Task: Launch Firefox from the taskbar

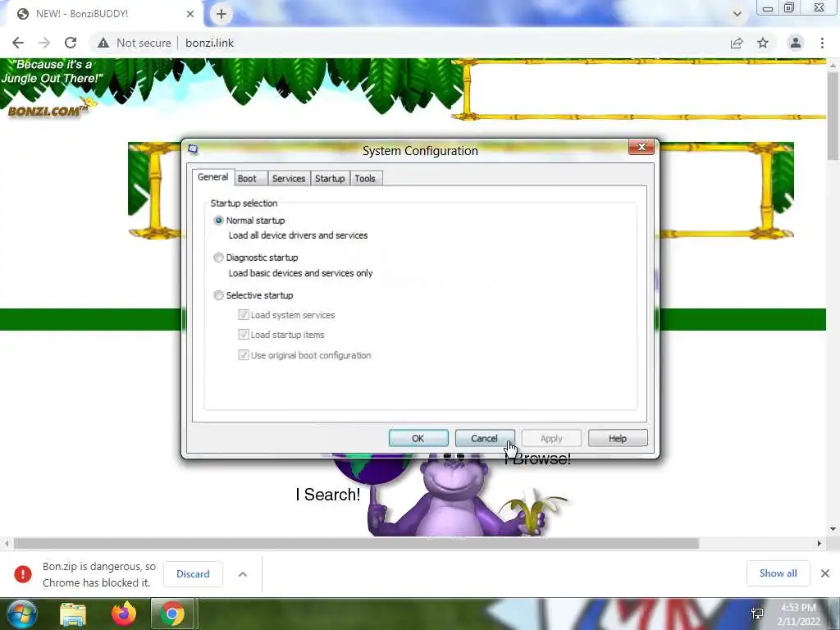Action: tap(124, 614)
